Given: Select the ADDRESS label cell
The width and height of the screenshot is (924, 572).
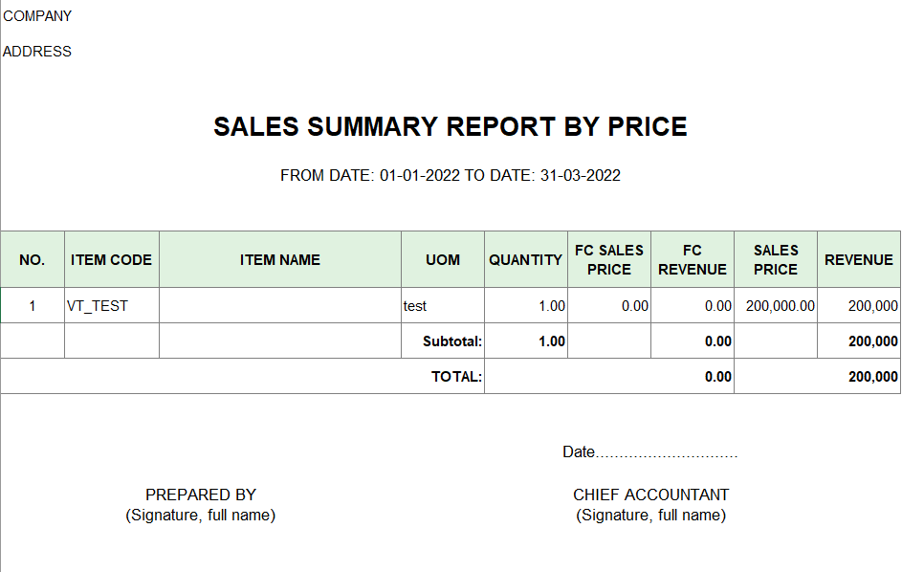Looking at the screenshot, I should [37, 52].
